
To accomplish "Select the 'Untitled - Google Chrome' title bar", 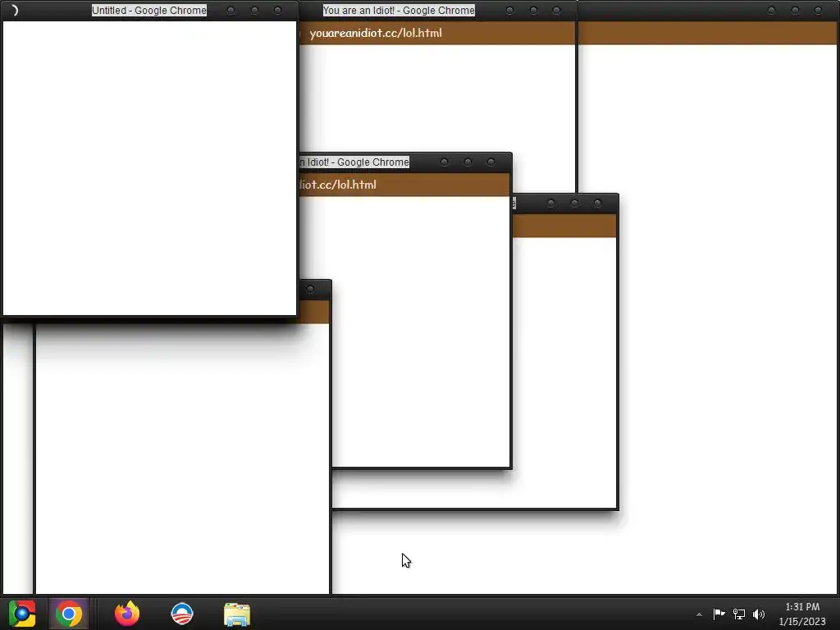I will (x=149, y=10).
